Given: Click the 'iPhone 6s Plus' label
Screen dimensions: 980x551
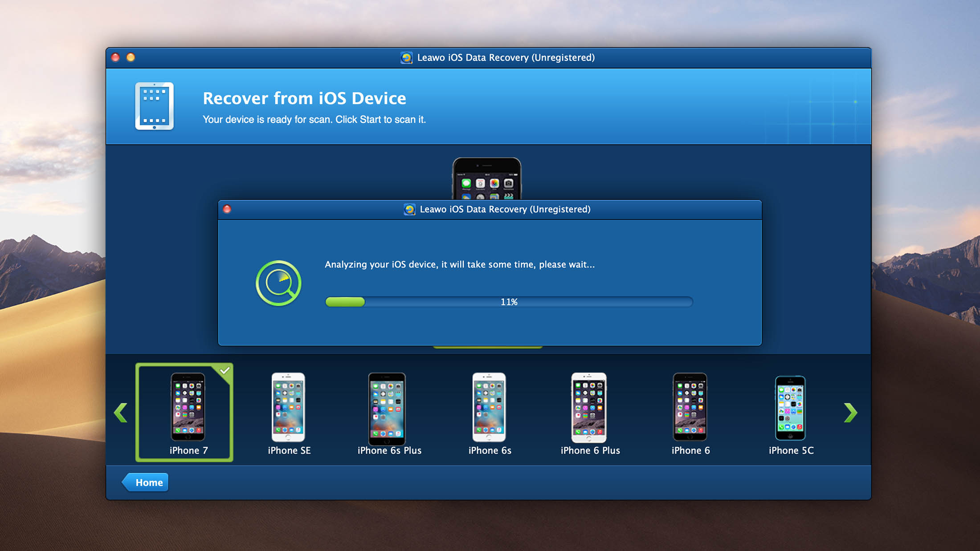Looking at the screenshot, I should click(x=389, y=450).
